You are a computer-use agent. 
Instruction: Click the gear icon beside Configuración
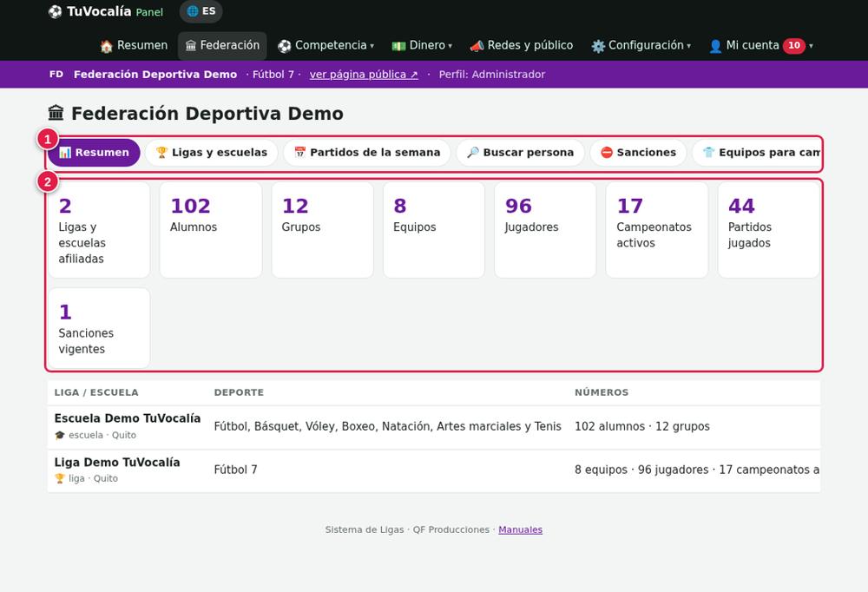click(x=598, y=46)
